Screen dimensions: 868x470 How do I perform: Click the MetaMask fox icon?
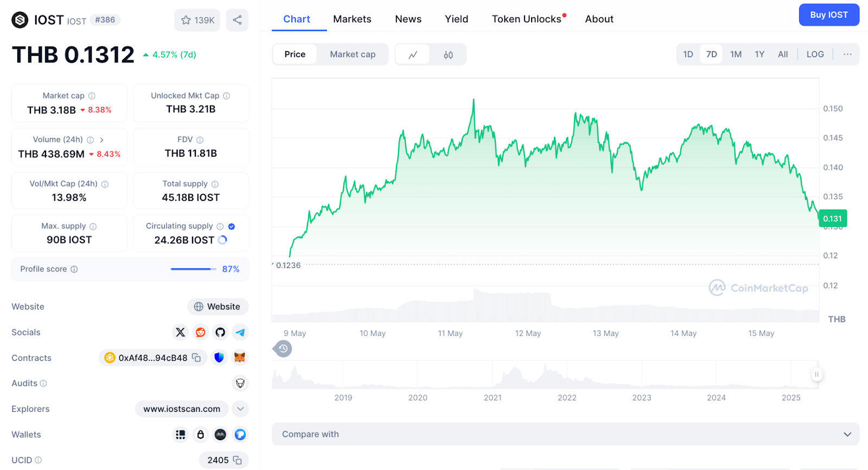point(240,358)
